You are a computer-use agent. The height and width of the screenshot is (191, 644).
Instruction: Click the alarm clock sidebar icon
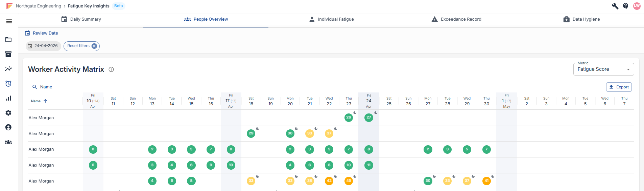(8, 84)
